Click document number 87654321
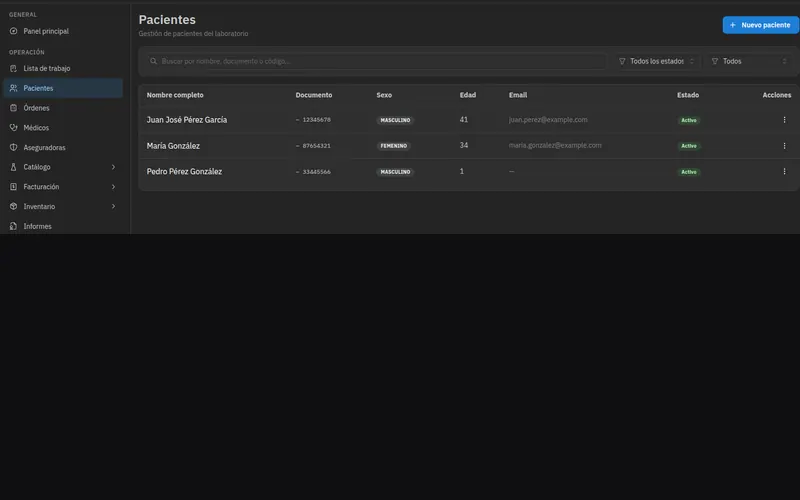 [316, 146]
